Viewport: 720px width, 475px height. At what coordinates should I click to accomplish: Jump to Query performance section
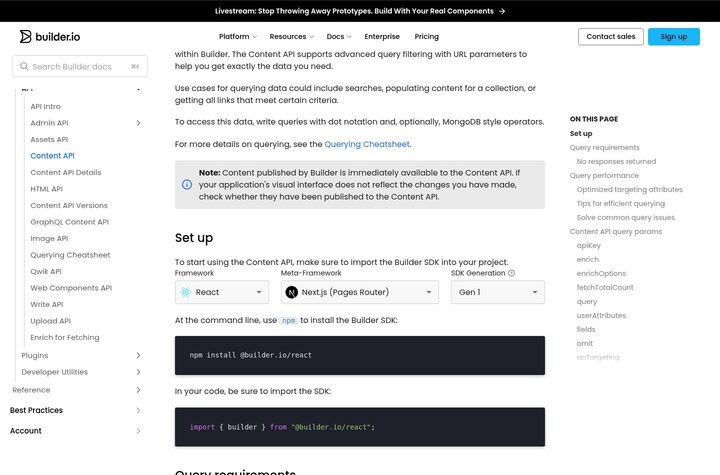tap(604, 176)
